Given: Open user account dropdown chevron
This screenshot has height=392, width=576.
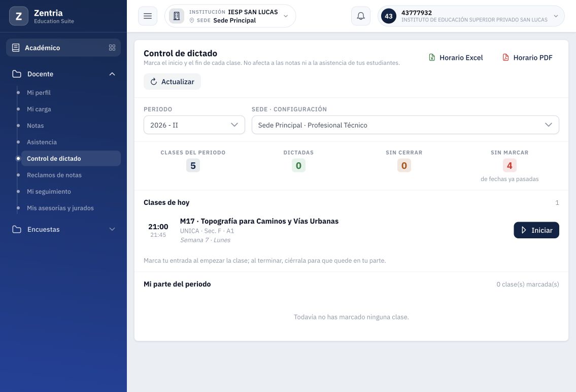Looking at the screenshot, I should [556, 16].
